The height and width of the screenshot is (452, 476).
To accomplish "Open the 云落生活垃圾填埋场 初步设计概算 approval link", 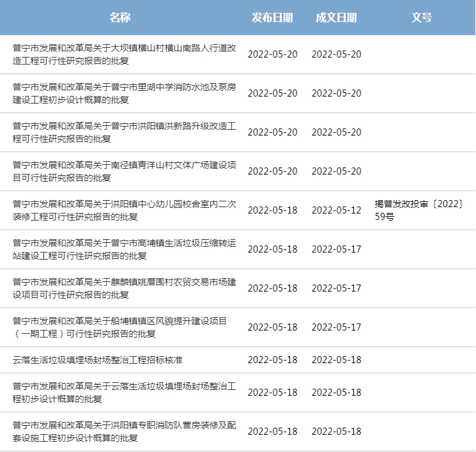I will (x=125, y=393).
